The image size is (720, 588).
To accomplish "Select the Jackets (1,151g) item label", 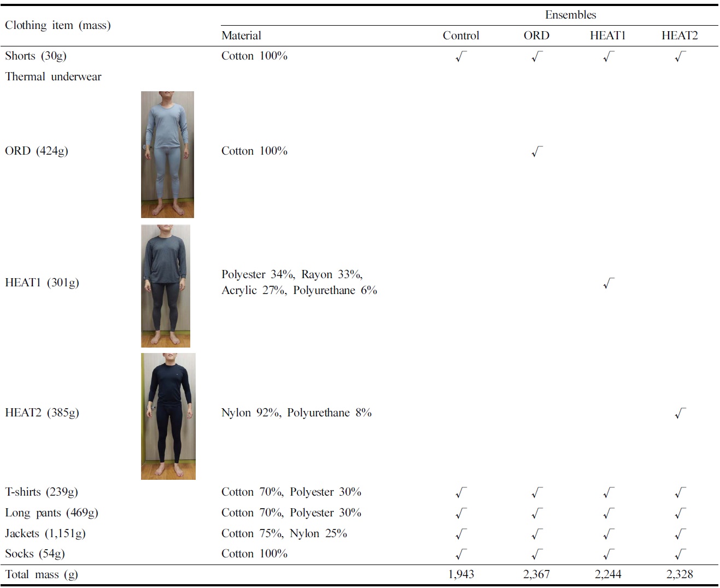I will (45, 533).
